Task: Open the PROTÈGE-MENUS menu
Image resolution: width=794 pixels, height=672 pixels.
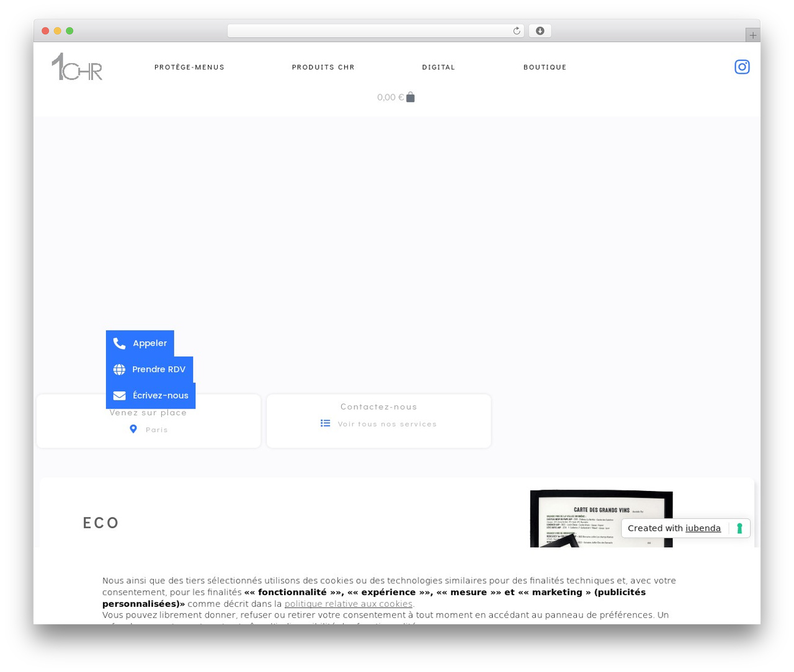Action: pos(190,67)
